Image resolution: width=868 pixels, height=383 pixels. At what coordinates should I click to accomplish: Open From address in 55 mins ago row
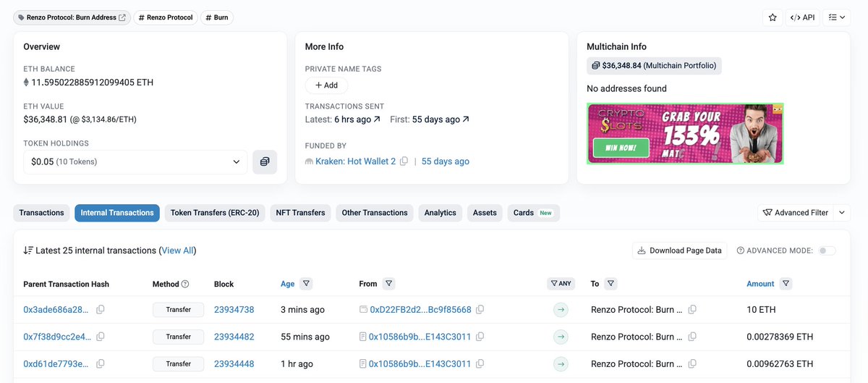tap(420, 337)
